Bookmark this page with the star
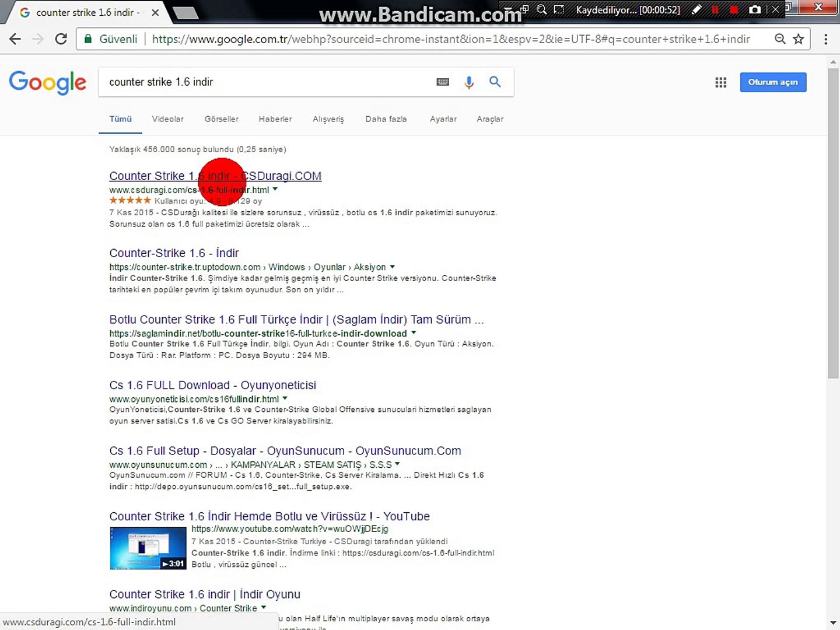840x630 pixels. click(799, 39)
